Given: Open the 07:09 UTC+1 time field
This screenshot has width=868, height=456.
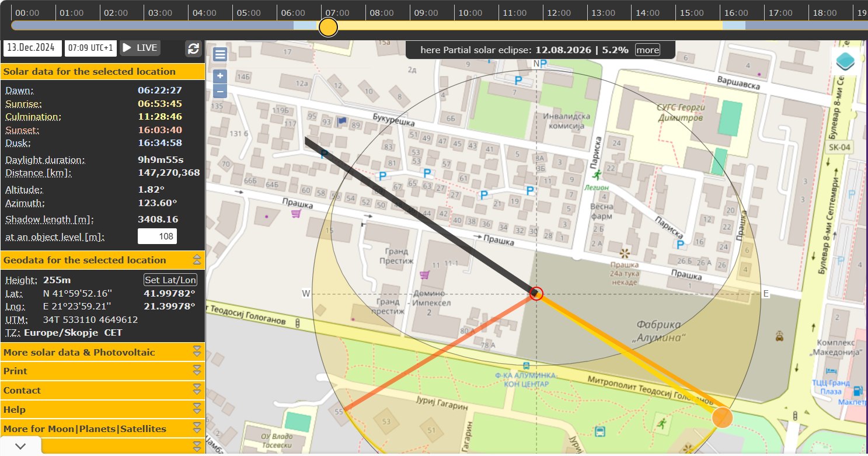Looking at the screenshot, I should [90, 47].
